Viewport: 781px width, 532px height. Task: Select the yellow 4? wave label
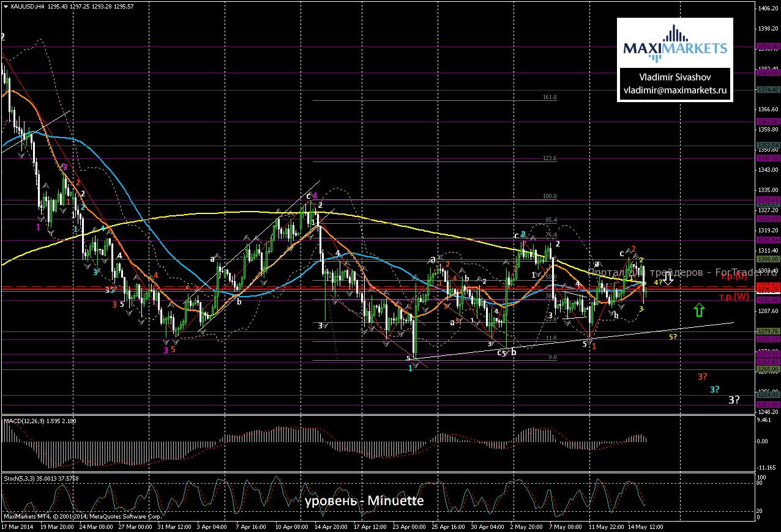click(658, 283)
